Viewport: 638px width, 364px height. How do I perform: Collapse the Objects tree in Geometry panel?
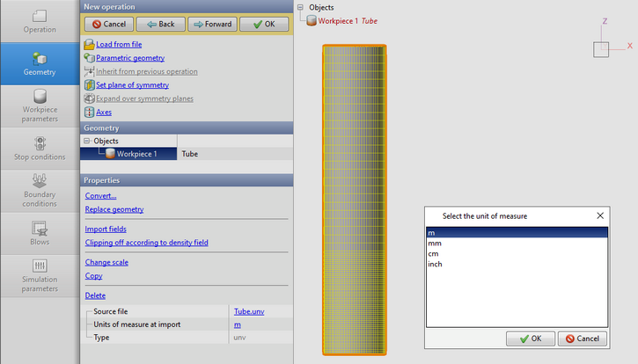point(86,141)
